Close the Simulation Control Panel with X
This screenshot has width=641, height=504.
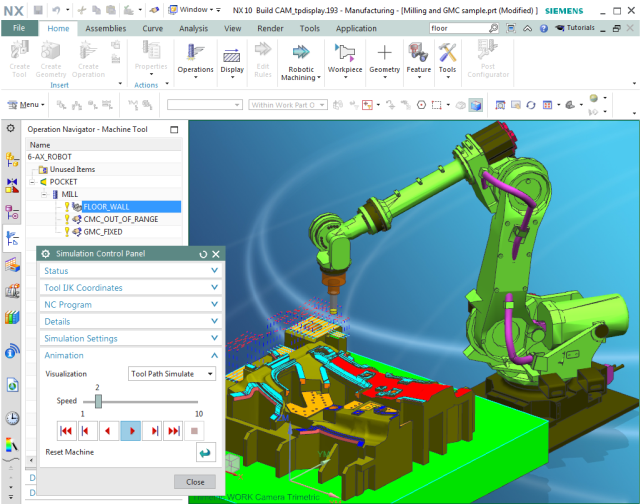pos(216,254)
